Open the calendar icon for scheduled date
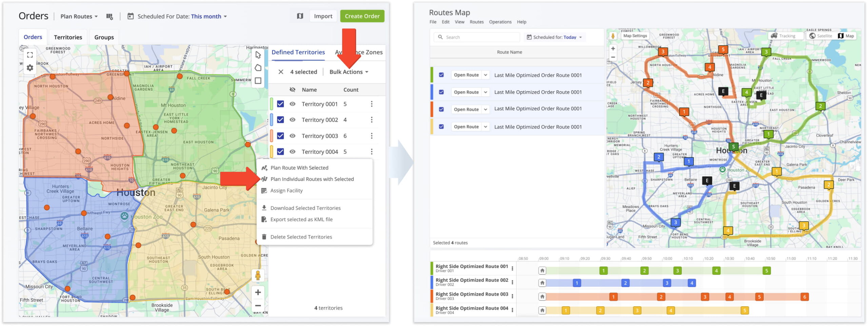868x326 pixels. (x=130, y=16)
